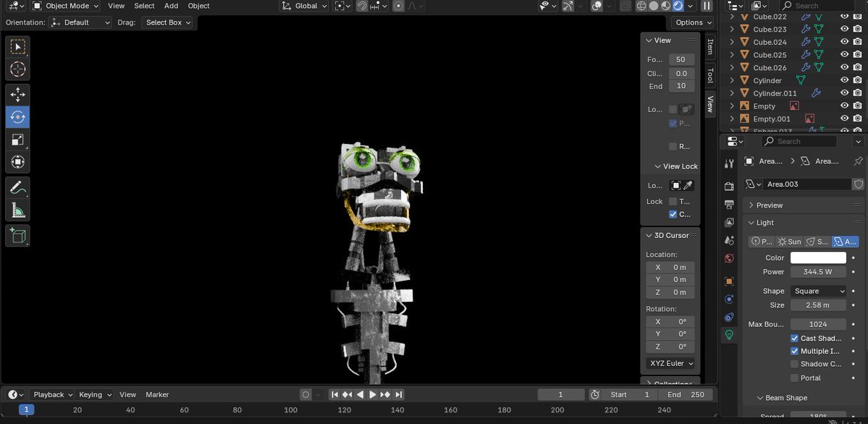Image resolution: width=868 pixels, height=424 pixels.
Task: Open the Tool sidebar tab
Action: pyautogui.click(x=709, y=75)
